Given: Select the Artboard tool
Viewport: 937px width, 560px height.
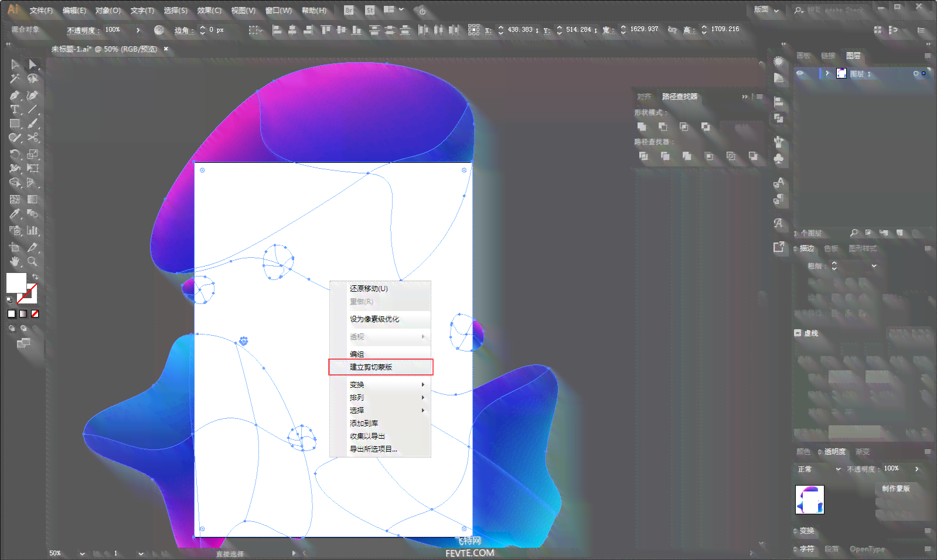Looking at the screenshot, I should 15,247.
